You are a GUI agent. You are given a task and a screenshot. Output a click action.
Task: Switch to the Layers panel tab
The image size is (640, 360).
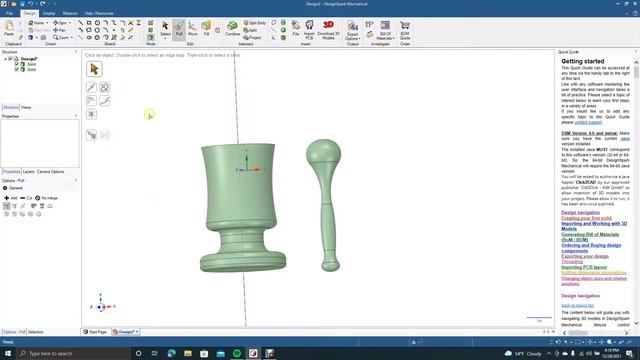pos(29,172)
